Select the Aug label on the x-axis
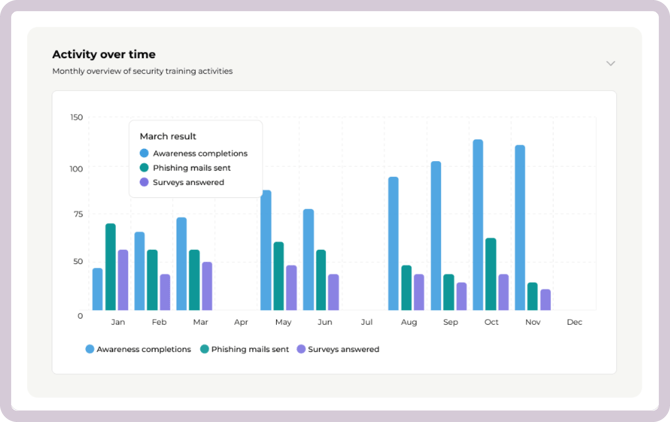Image resolution: width=670 pixels, height=422 pixels. 408,323
